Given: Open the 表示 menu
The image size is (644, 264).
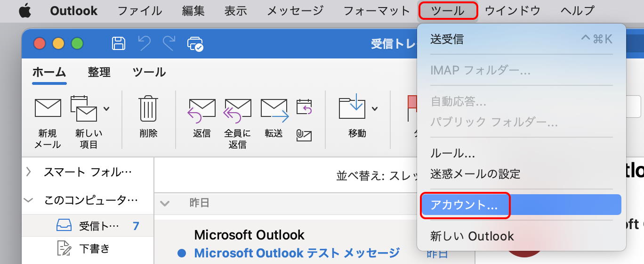Looking at the screenshot, I should tap(236, 10).
